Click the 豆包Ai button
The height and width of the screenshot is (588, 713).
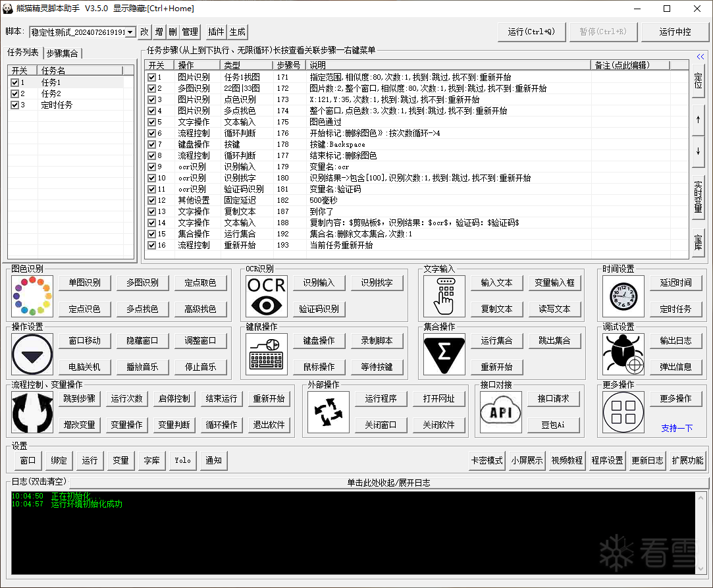(554, 425)
